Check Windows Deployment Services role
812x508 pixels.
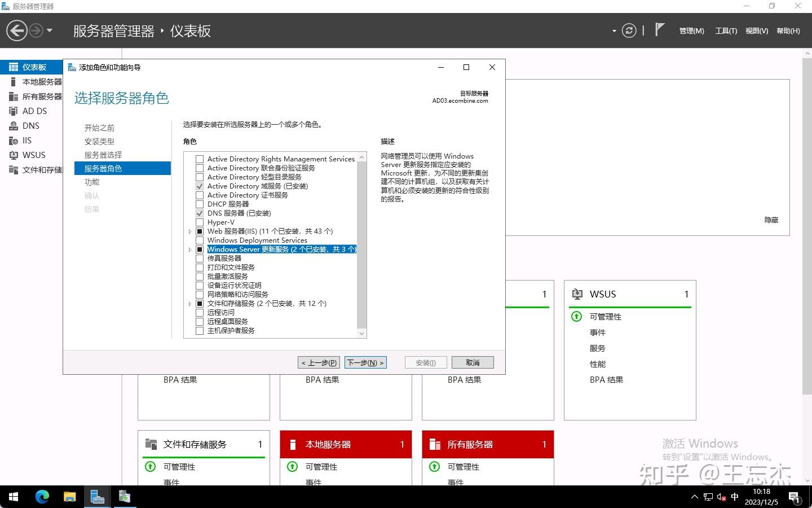click(x=200, y=240)
